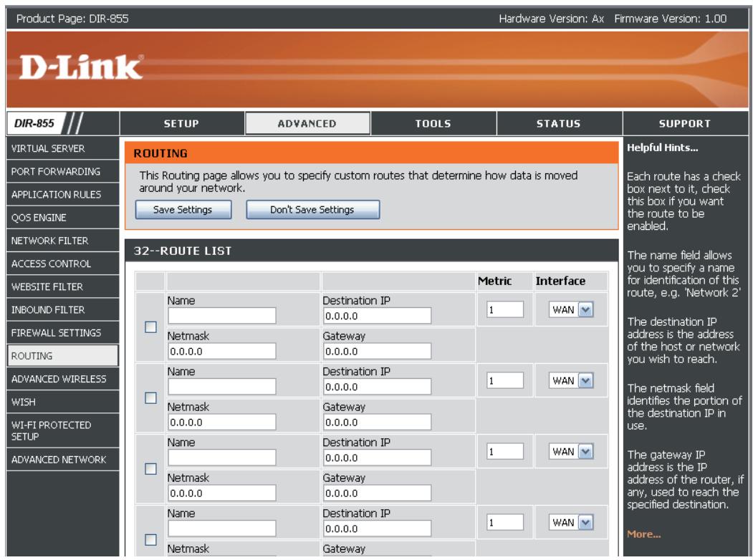The width and height of the screenshot is (753, 560).
Task: Click the second route's Destination IP field
Action: tap(377, 387)
